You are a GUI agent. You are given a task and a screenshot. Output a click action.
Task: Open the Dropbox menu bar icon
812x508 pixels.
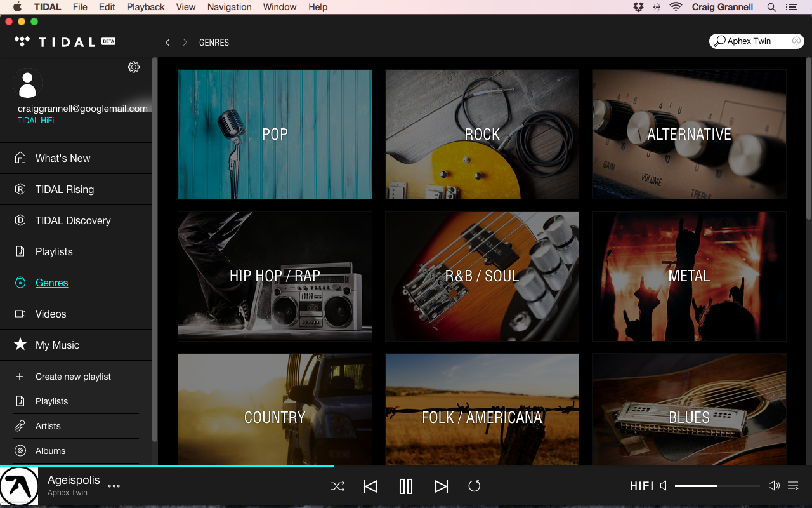point(638,7)
